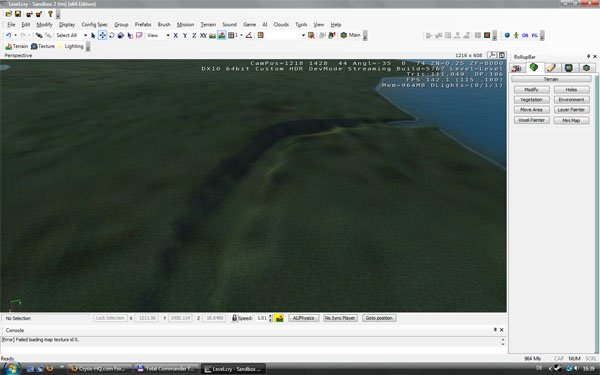Viewport: 600px width, 375px height.
Task: Open the Terrain editor from the toolbar
Action: point(16,46)
